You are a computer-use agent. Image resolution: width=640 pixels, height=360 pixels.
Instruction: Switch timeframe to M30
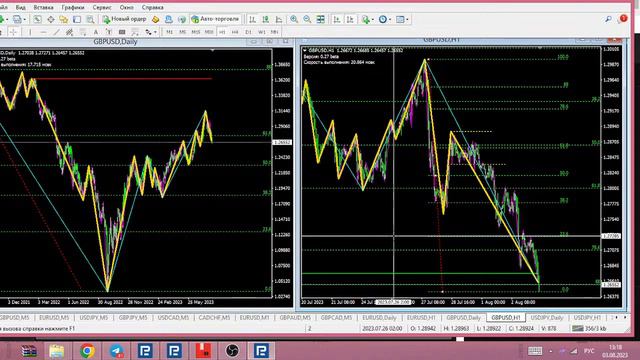(x=209, y=32)
